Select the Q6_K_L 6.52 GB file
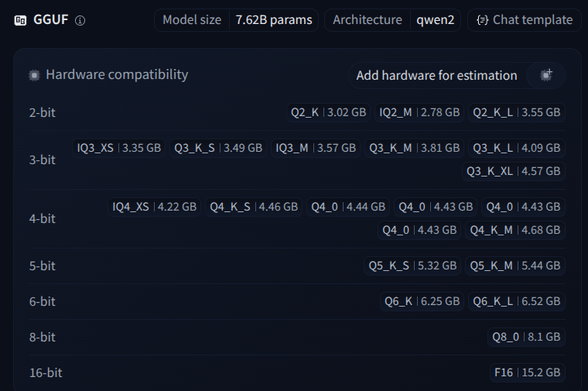 516,301
